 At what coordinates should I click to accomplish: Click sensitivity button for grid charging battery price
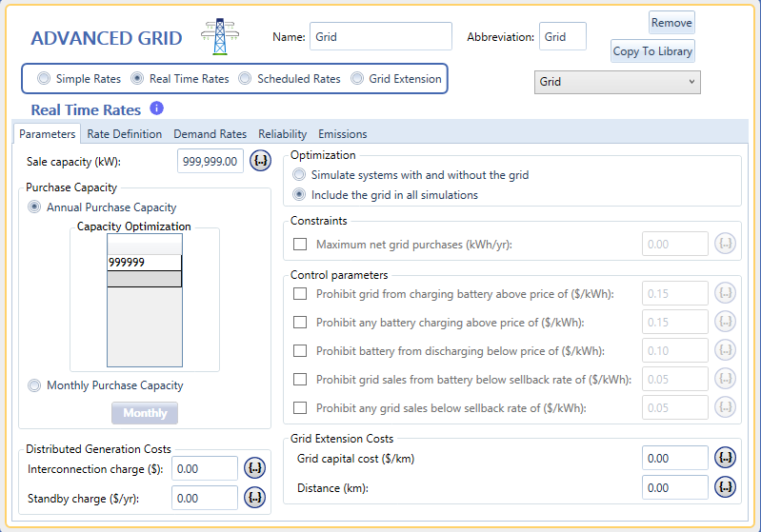pos(725,293)
